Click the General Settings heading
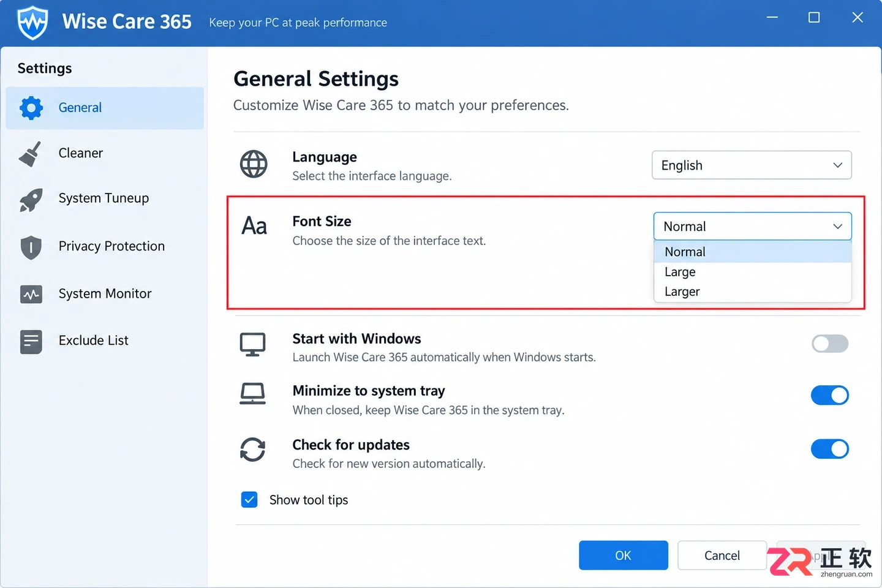 coord(316,79)
